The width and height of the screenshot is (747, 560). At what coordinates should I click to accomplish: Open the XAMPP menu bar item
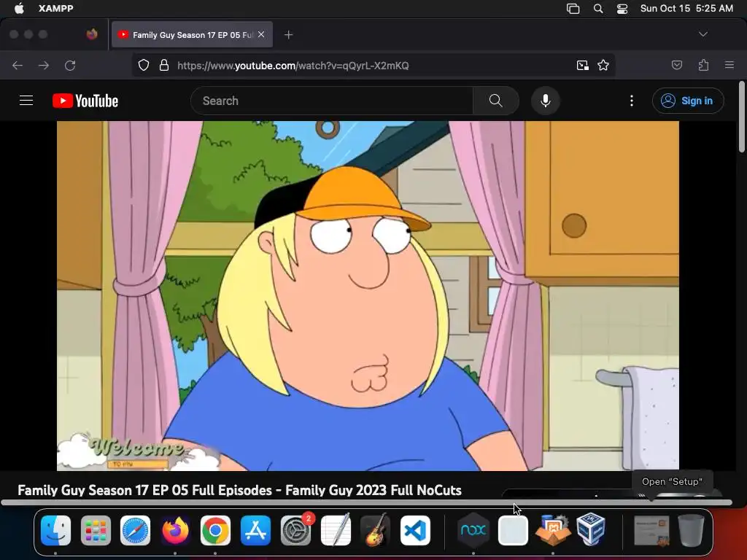[55, 8]
